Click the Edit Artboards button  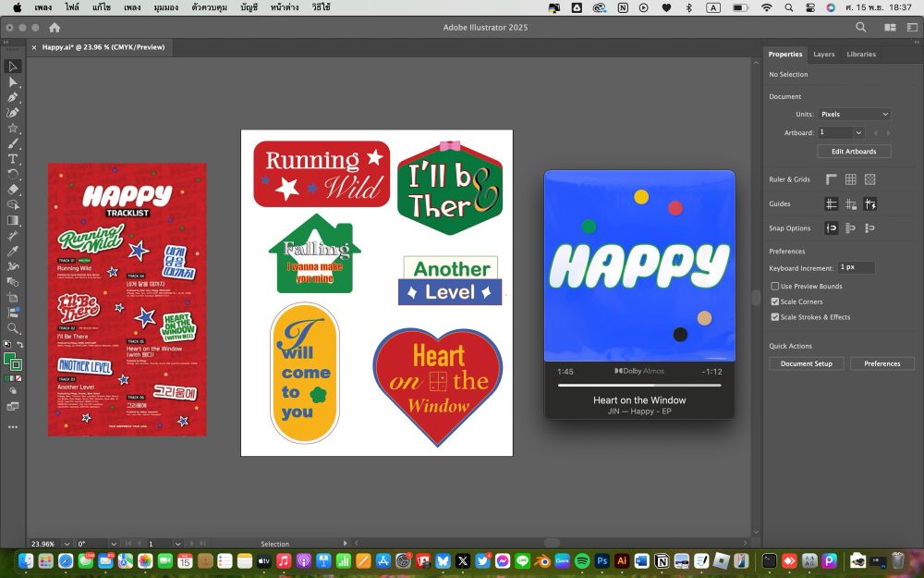point(854,152)
